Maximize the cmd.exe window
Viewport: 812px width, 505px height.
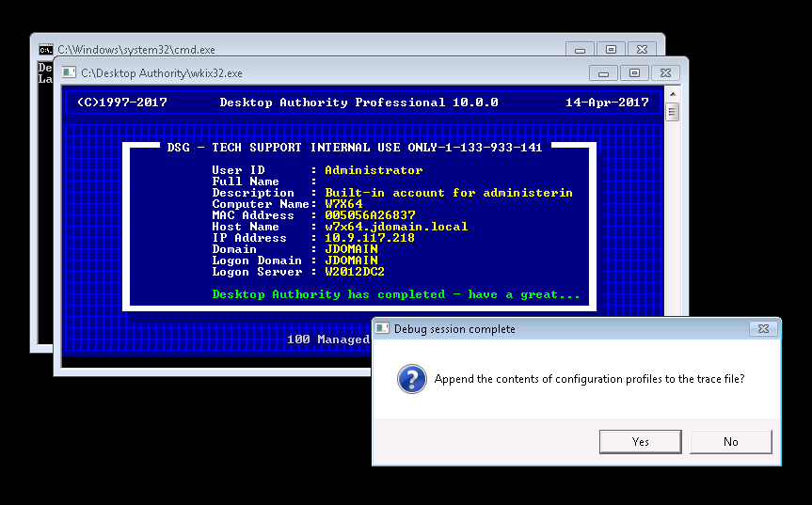coord(611,50)
